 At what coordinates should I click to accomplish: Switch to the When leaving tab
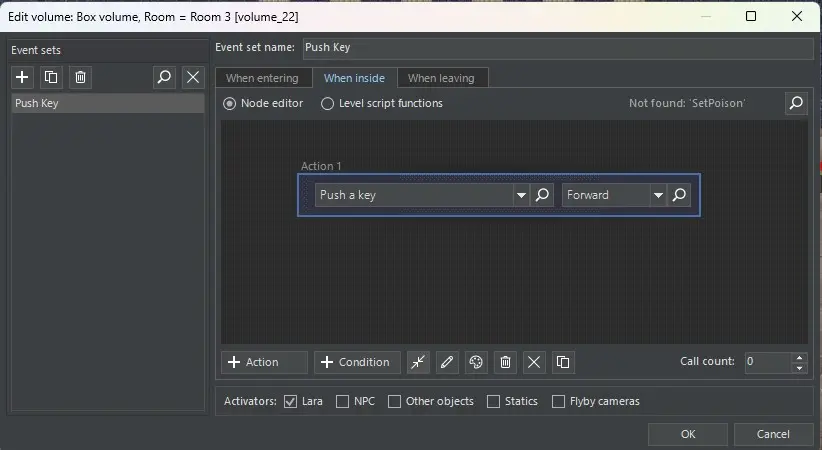[441, 78]
